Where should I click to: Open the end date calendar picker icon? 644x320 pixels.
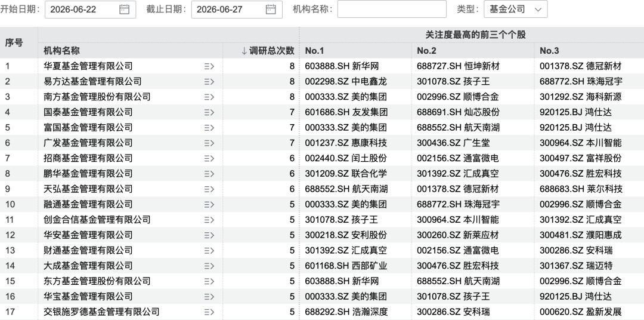(271, 9)
